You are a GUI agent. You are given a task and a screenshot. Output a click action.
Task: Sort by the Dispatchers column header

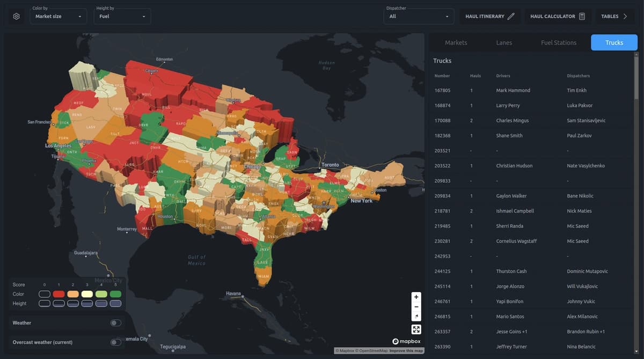pyautogui.click(x=579, y=76)
